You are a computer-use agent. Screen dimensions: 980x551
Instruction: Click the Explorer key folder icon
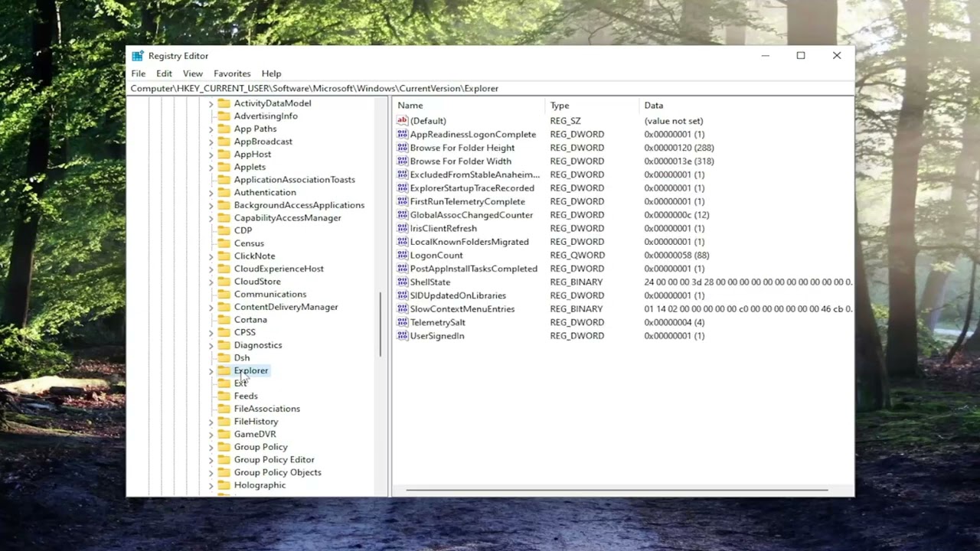tap(224, 370)
